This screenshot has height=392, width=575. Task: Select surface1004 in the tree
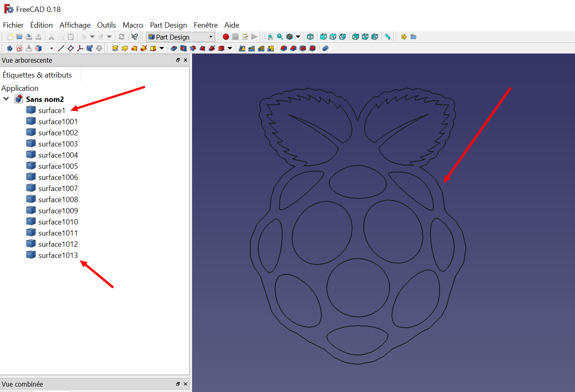point(58,155)
